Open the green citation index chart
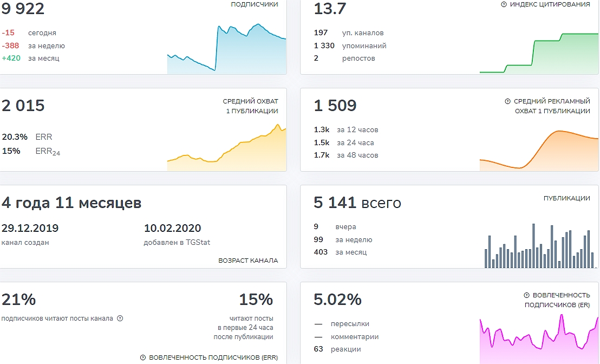Image resolution: width=600 pixels, height=364 pixels. point(539,54)
